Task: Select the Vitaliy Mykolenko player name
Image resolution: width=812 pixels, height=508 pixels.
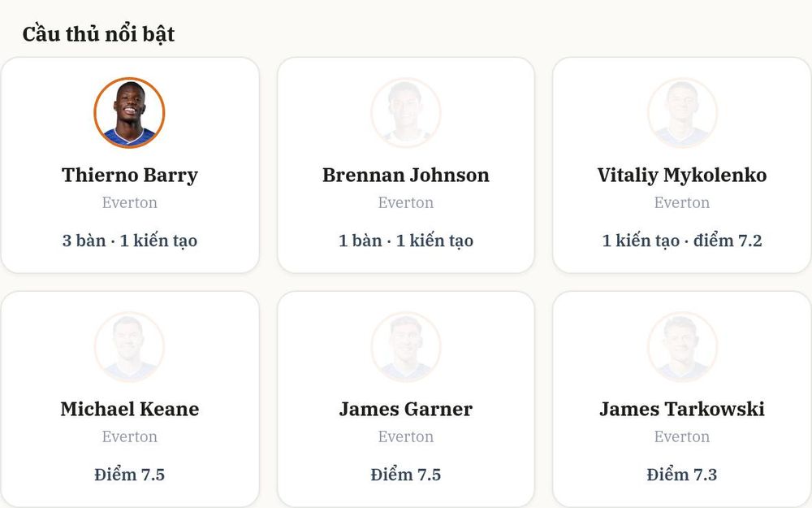Action: (x=682, y=176)
